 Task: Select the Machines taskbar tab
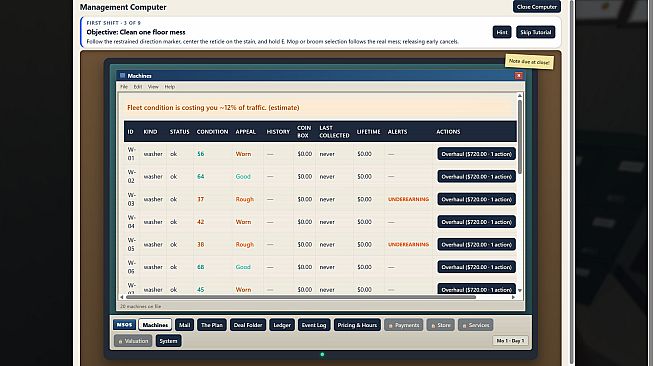[155, 325]
